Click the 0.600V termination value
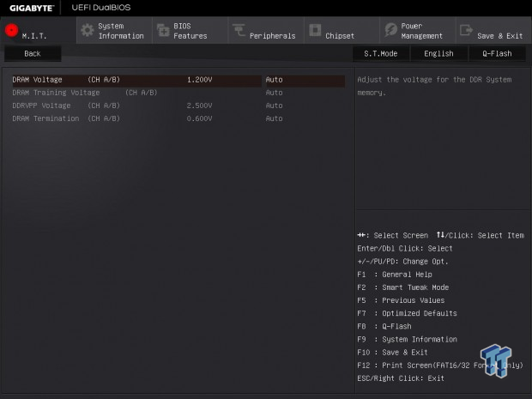532x399 pixels. click(x=199, y=118)
